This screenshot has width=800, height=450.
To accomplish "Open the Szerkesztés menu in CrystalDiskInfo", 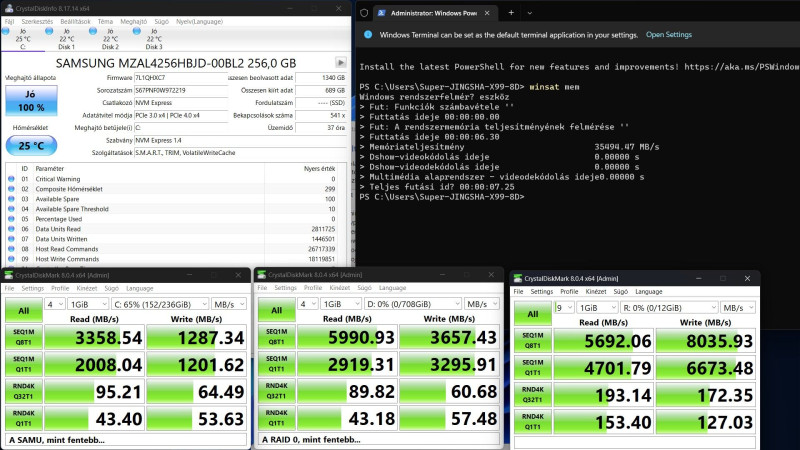I will pyautogui.click(x=37, y=21).
